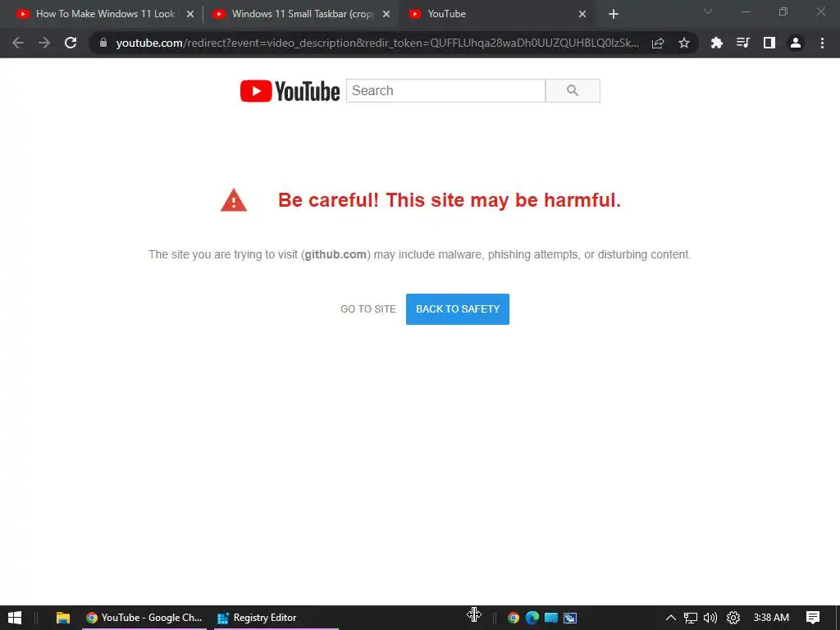The height and width of the screenshot is (630, 840).
Task: Open the volume speaker tray icon
Action: click(x=710, y=618)
